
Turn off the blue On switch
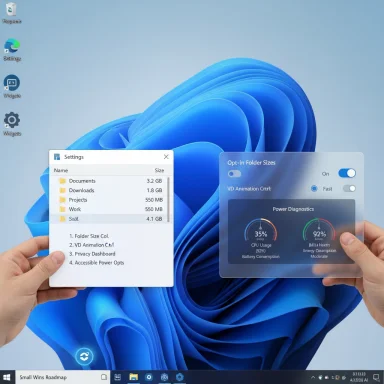coord(347,173)
